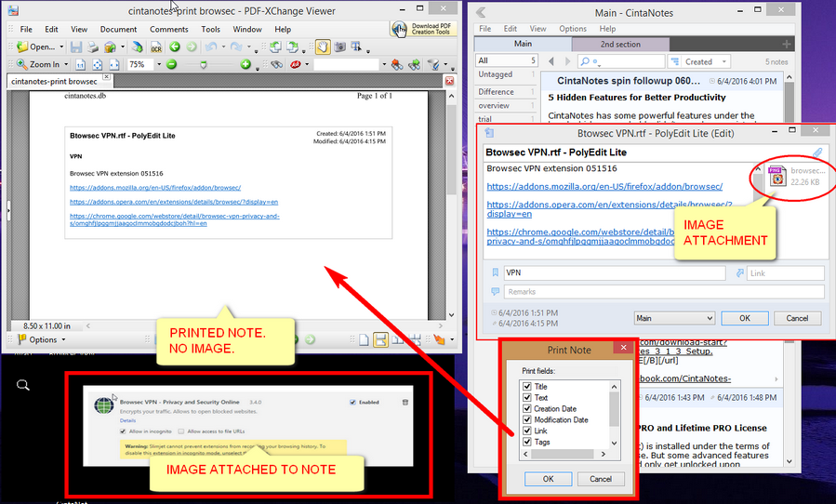Click the zoom slider handle in PDF-XChange
Screen dimensions: 836x504
(203, 65)
